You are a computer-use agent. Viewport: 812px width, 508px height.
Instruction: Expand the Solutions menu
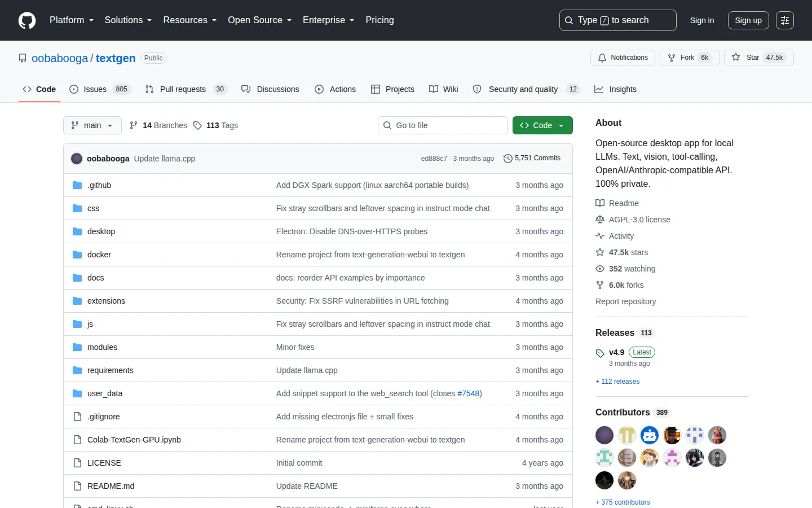128,20
